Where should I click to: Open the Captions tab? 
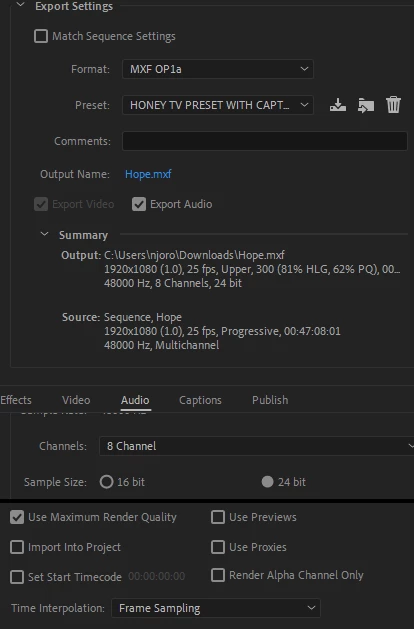tap(200, 400)
